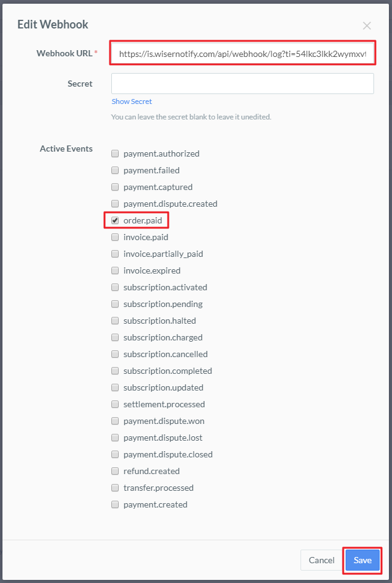Cancel webhook editing

point(322,560)
